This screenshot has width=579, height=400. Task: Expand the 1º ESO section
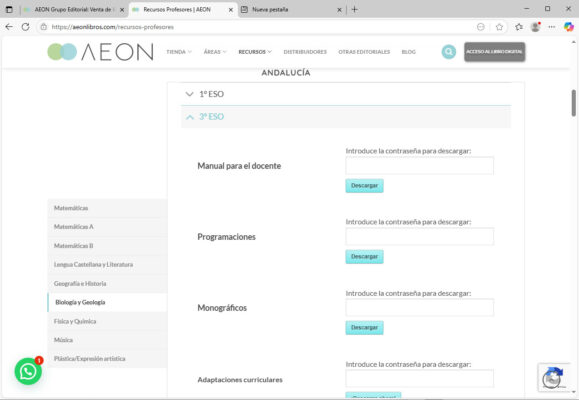pyautogui.click(x=346, y=94)
